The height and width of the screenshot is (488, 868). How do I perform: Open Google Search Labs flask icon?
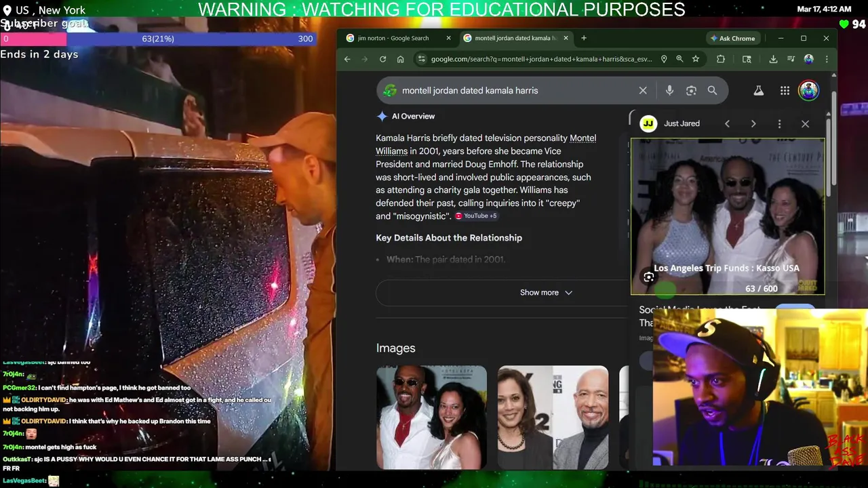point(759,90)
